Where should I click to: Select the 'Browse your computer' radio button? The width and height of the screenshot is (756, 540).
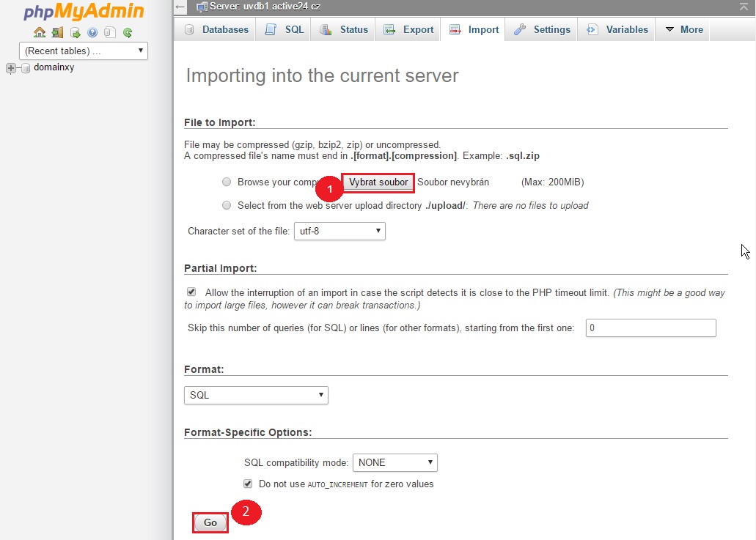227,182
